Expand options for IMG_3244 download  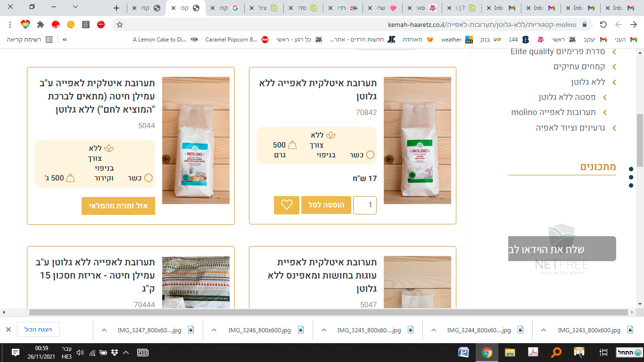tap(434, 330)
